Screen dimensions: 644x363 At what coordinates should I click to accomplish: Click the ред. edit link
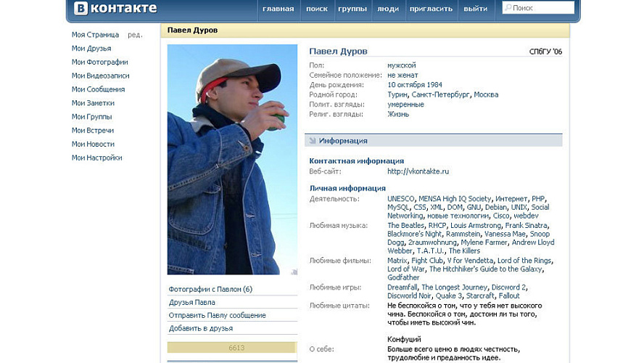pyautogui.click(x=135, y=35)
